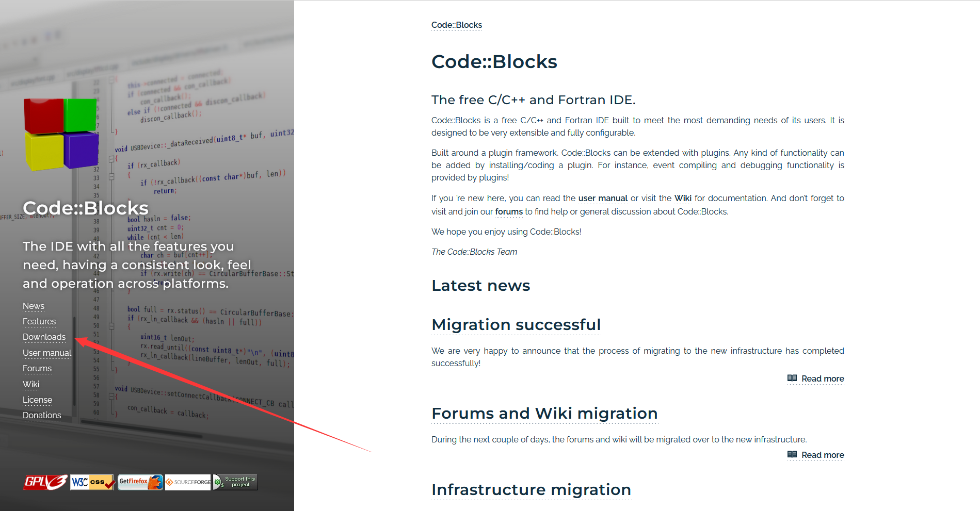The width and height of the screenshot is (980, 511).
Task: Open Forums and Wiki migration headline
Action: coord(544,414)
